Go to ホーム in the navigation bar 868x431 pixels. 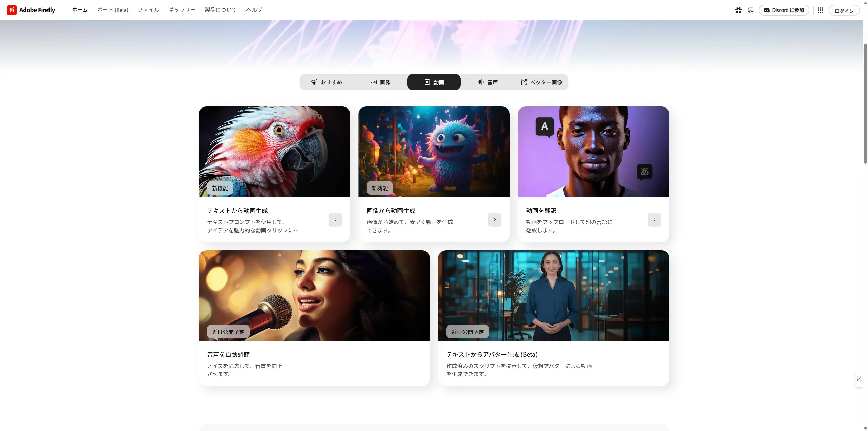pyautogui.click(x=80, y=10)
